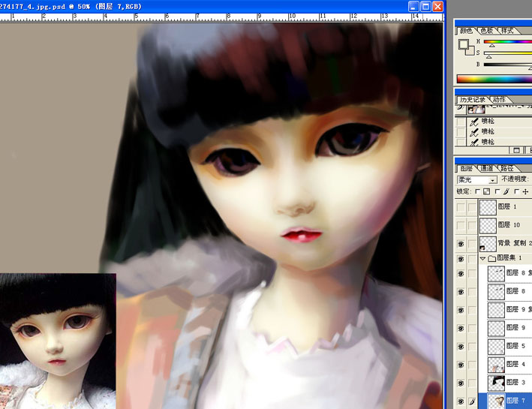Enable lock transparent pixels checkbox

click(479, 191)
